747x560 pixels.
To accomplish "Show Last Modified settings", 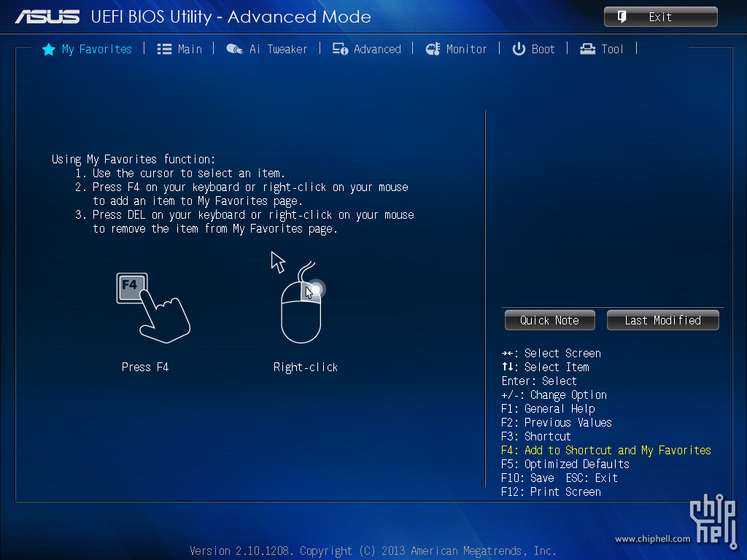I will 662,320.
